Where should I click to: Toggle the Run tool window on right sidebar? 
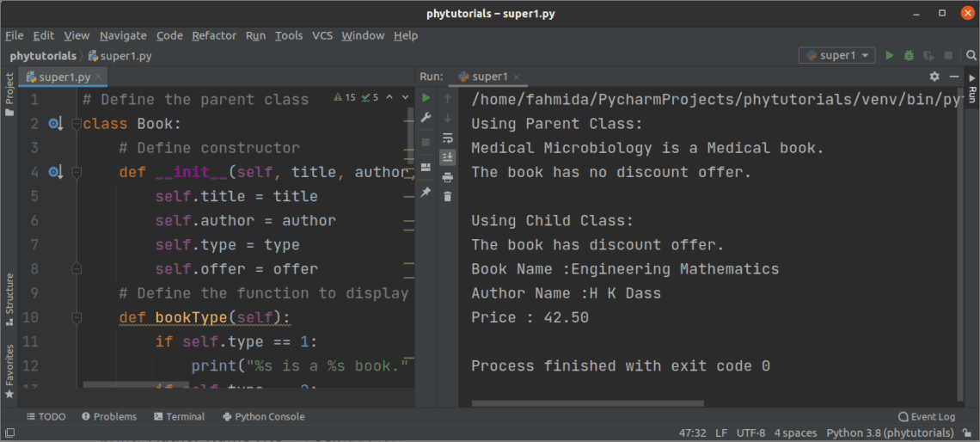[972, 89]
